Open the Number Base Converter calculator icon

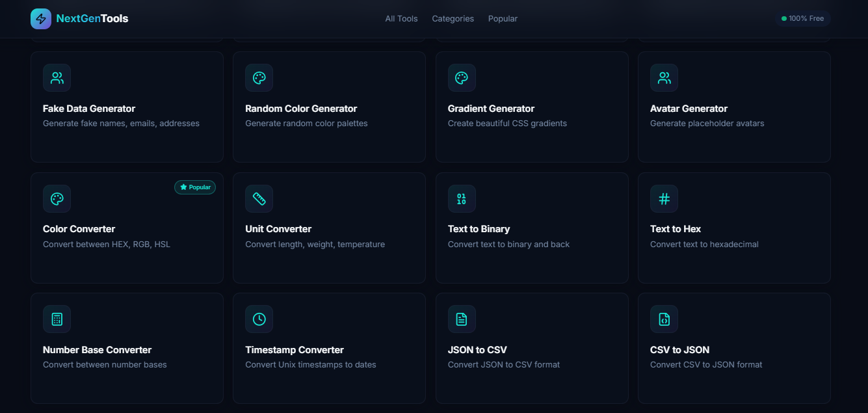[57, 319]
